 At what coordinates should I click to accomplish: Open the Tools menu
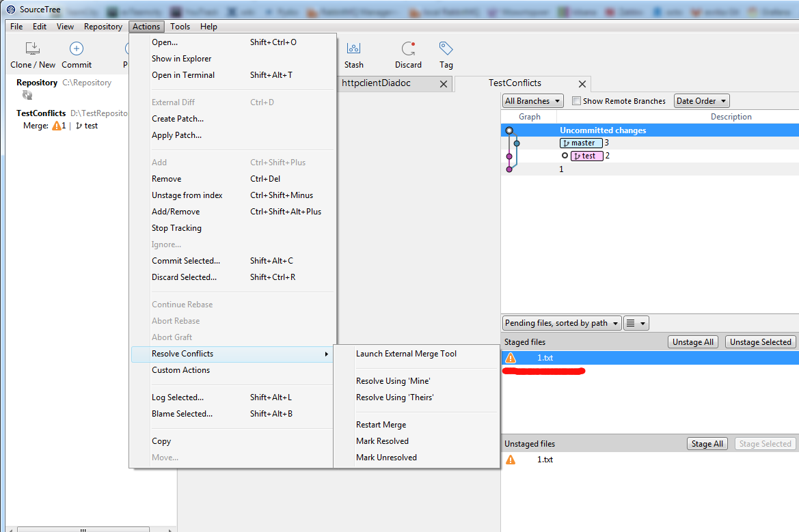click(180, 27)
